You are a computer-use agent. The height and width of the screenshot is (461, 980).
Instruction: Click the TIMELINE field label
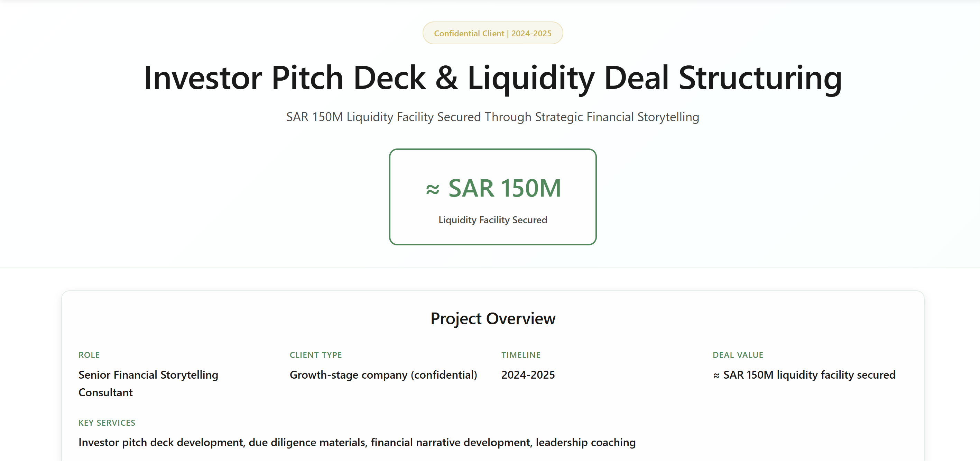click(520, 355)
